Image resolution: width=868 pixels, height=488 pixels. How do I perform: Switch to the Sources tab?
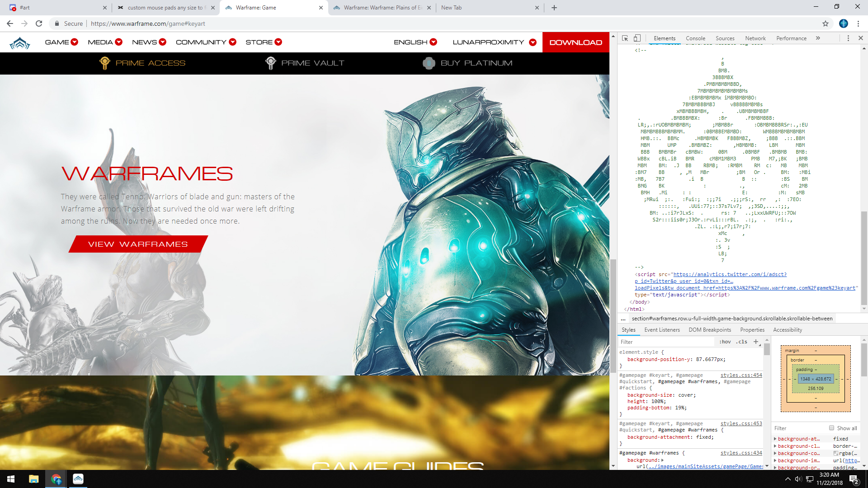pyautogui.click(x=725, y=38)
